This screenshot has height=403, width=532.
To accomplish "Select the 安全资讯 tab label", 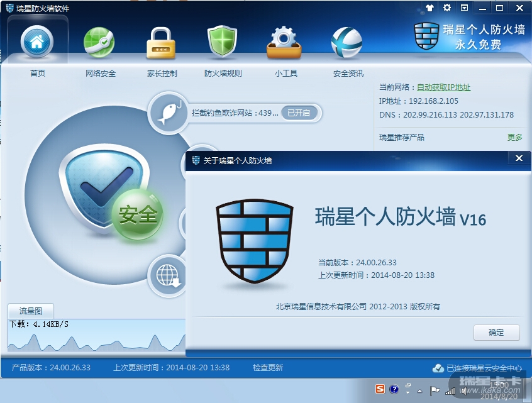I will point(348,73).
